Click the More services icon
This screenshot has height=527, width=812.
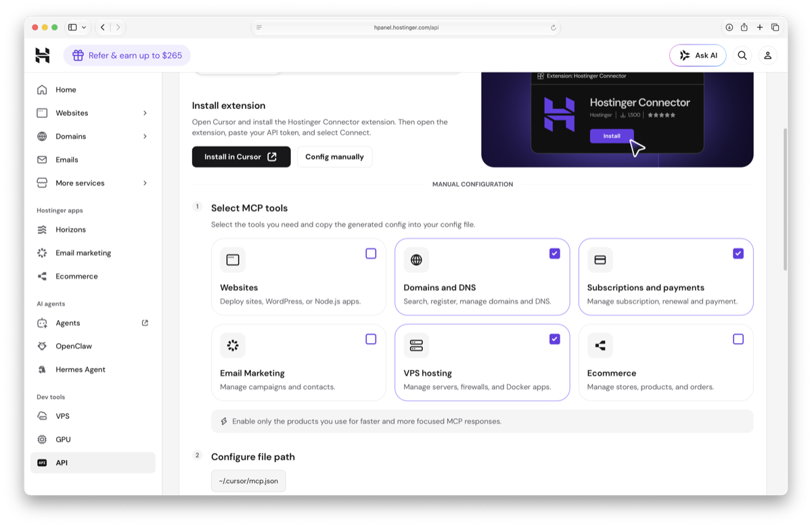tap(42, 183)
